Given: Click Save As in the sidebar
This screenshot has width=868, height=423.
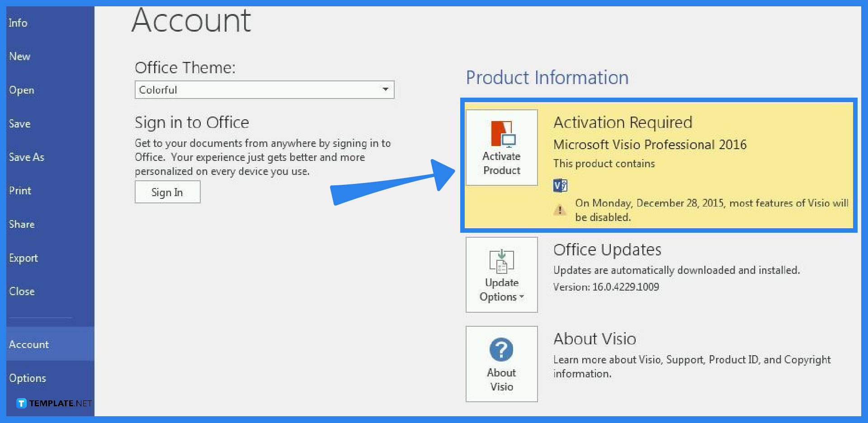Looking at the screenshot, I should click(x=26, y=157).
